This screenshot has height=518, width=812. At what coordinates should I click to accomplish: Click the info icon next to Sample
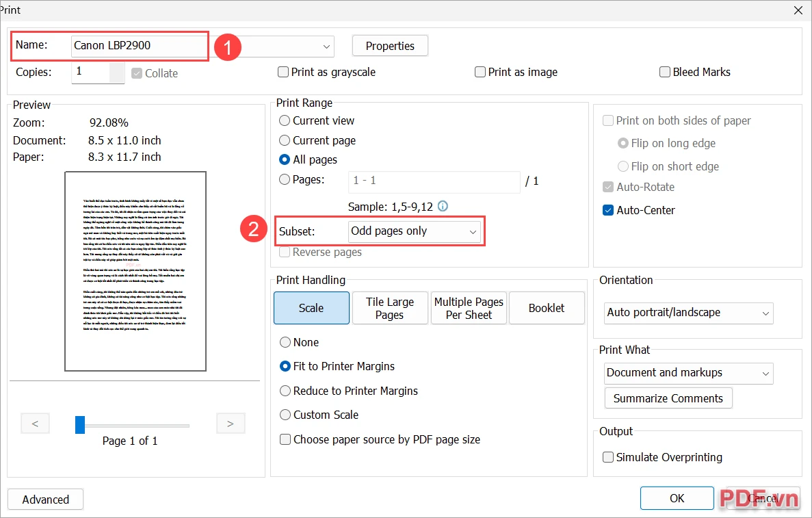443,206
